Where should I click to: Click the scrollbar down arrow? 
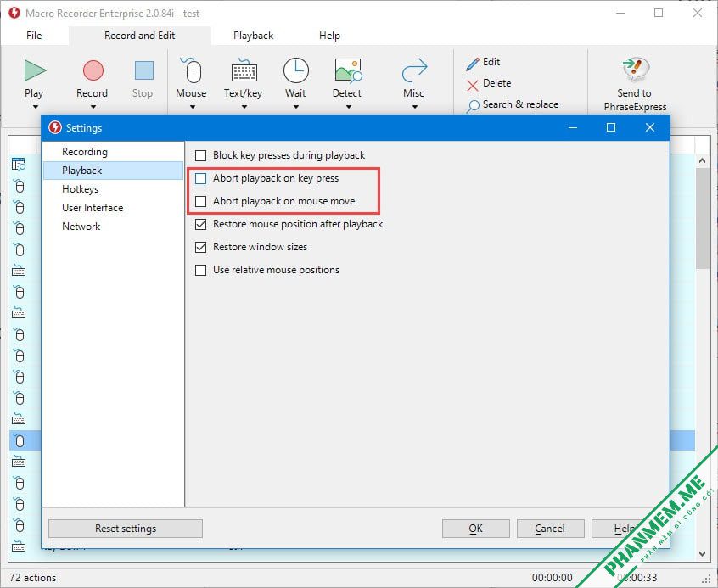(x=702, y=554)
